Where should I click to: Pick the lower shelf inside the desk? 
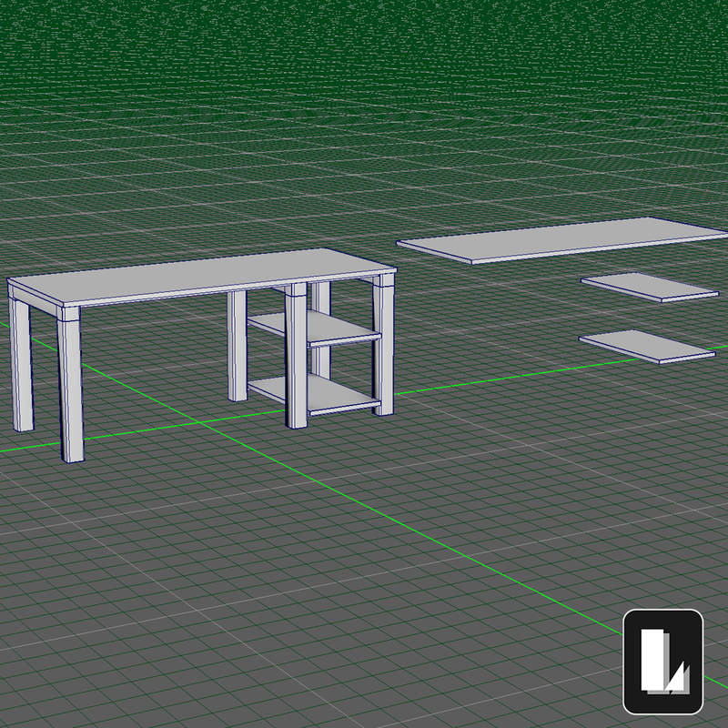point(314,393)
